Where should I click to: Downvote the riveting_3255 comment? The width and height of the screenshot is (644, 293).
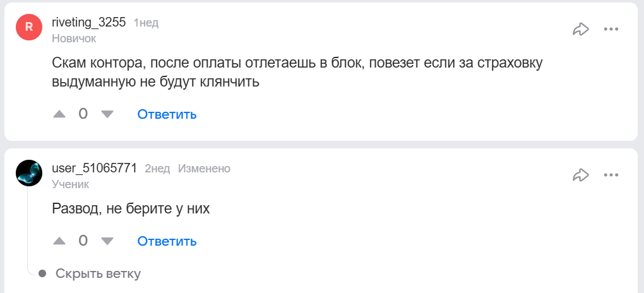click(x=107, y=114)
